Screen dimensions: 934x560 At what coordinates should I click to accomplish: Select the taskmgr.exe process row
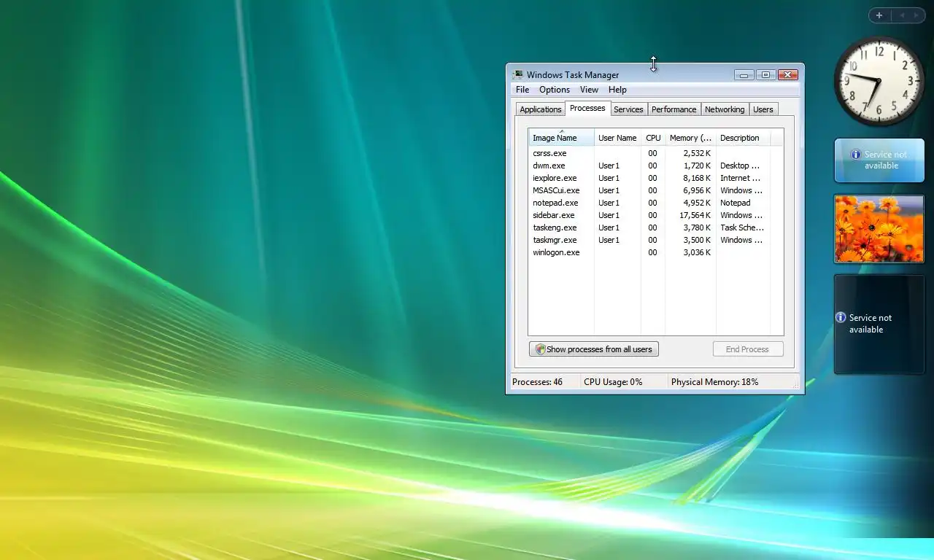pyautogui.click(x=649, y=240)
